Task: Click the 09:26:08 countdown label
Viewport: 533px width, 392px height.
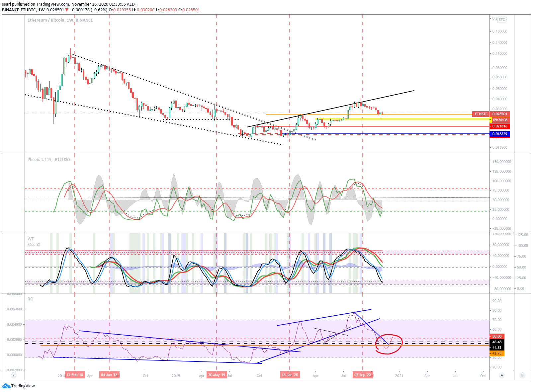Action: [500, 120]
